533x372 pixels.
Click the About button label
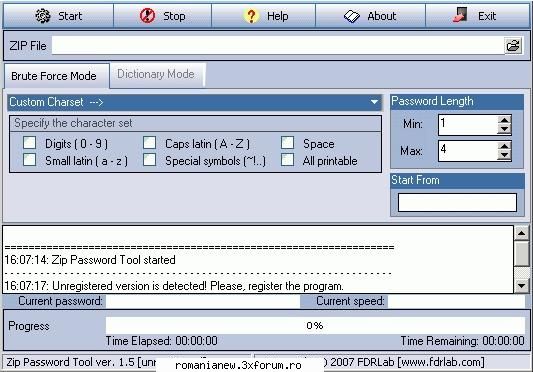click(381, 16)
